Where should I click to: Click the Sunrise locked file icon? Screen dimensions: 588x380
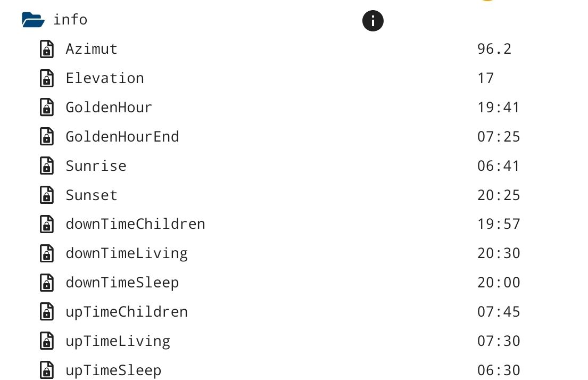pos(47,167)
